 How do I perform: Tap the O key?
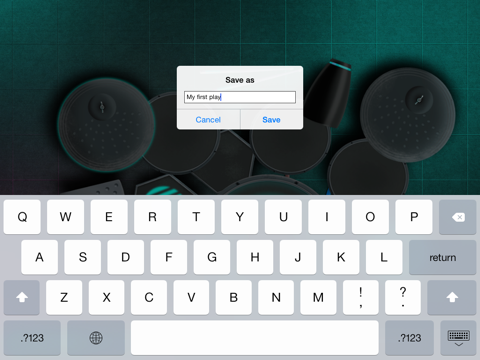[x=370, y=217]
